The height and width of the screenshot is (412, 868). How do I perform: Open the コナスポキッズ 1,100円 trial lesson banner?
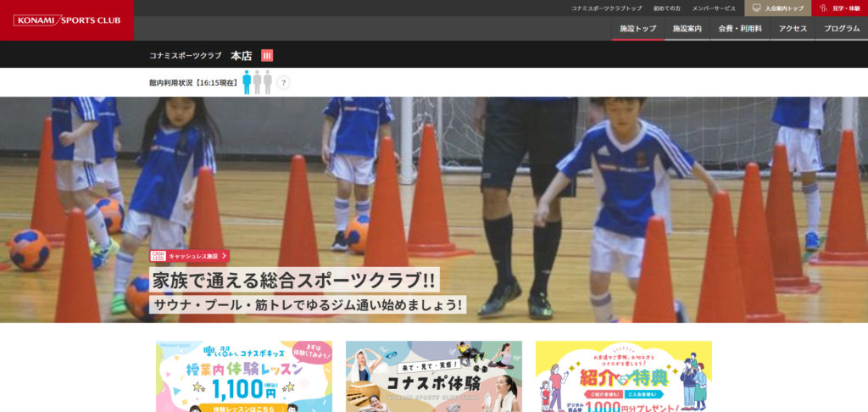tap(244, 376)
